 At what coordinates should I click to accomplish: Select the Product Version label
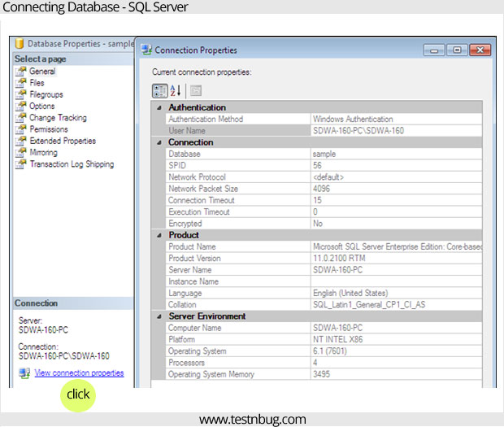(x=194, y=258)
